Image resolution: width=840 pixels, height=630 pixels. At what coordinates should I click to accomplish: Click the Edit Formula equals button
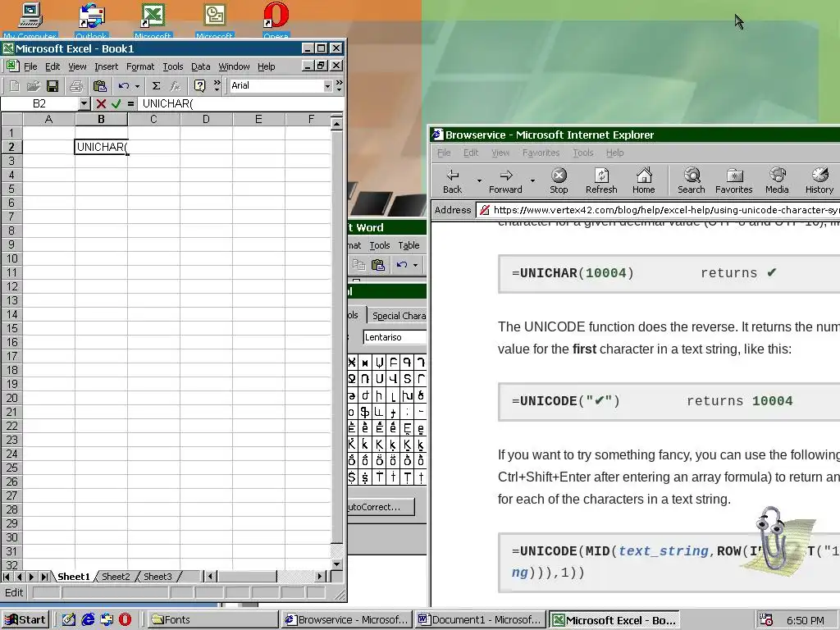130,104
